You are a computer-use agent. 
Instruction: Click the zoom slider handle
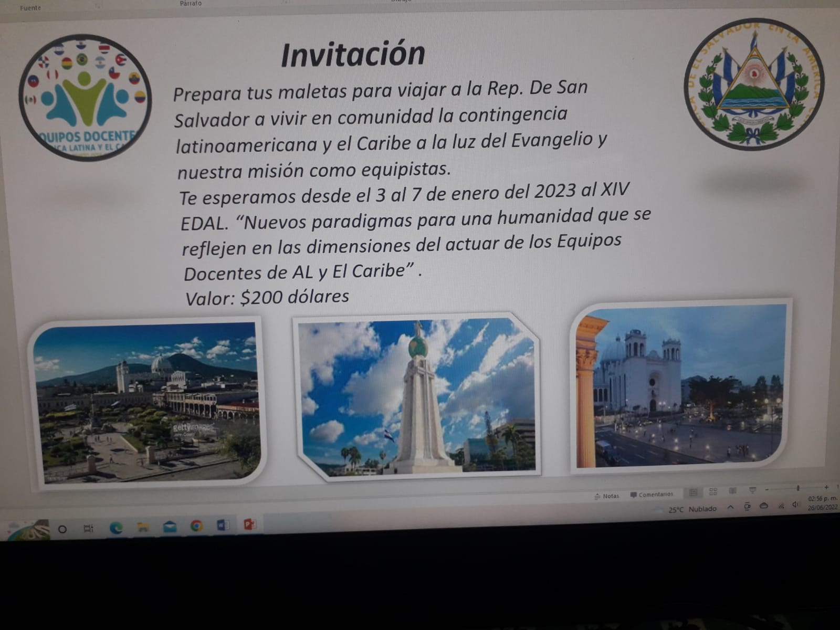pyautogui.click(x=798, y=488)
